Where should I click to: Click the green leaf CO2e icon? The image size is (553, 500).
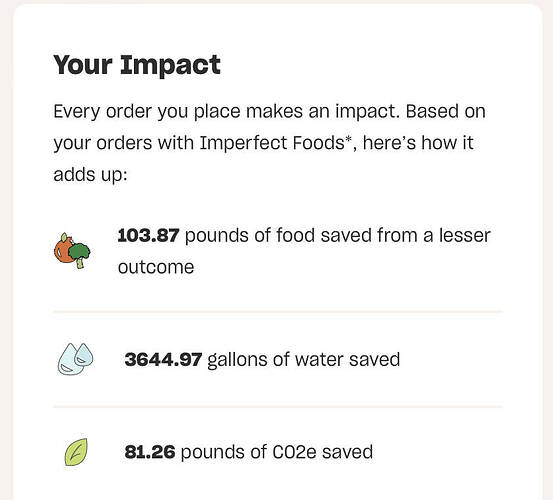point(76,452)
